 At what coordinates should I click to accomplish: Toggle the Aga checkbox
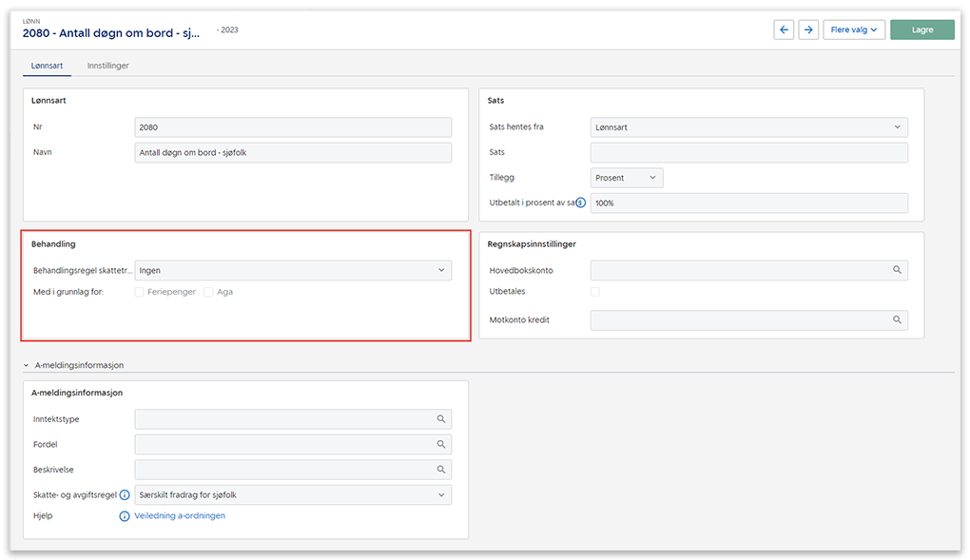(x=208, y=292)
